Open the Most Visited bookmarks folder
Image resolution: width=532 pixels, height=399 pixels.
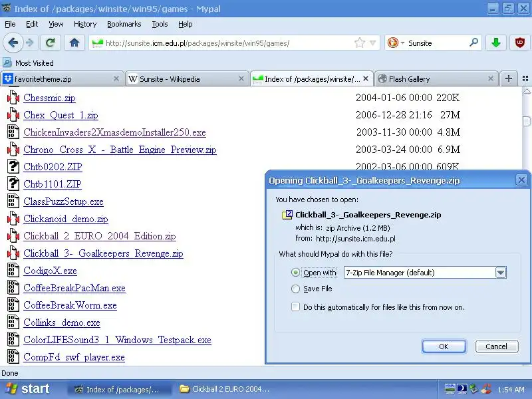point(29,63)
